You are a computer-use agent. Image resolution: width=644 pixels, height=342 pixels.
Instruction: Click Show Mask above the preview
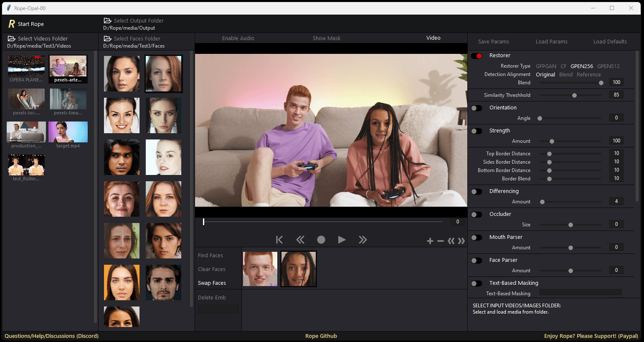(327, 38)
